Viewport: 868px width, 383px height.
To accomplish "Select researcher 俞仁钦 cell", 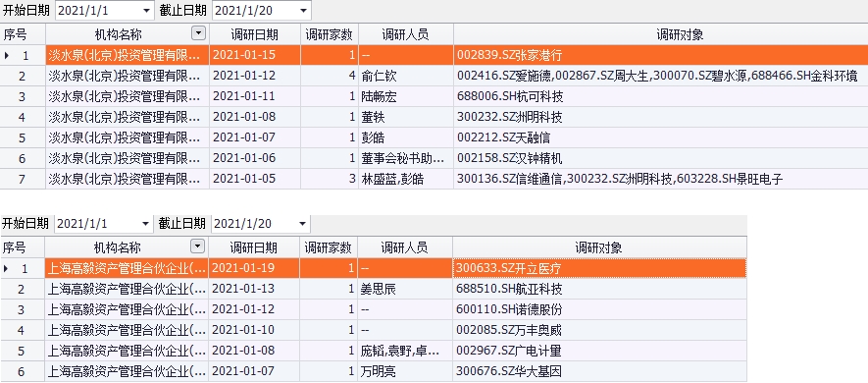I will [406, 76].
